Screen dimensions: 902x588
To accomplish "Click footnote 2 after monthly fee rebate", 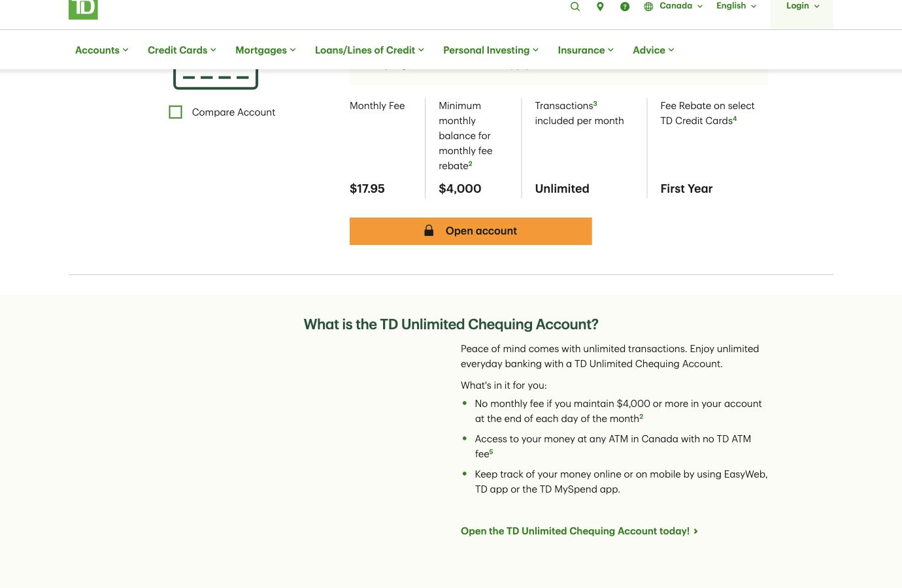I will 470,163.
